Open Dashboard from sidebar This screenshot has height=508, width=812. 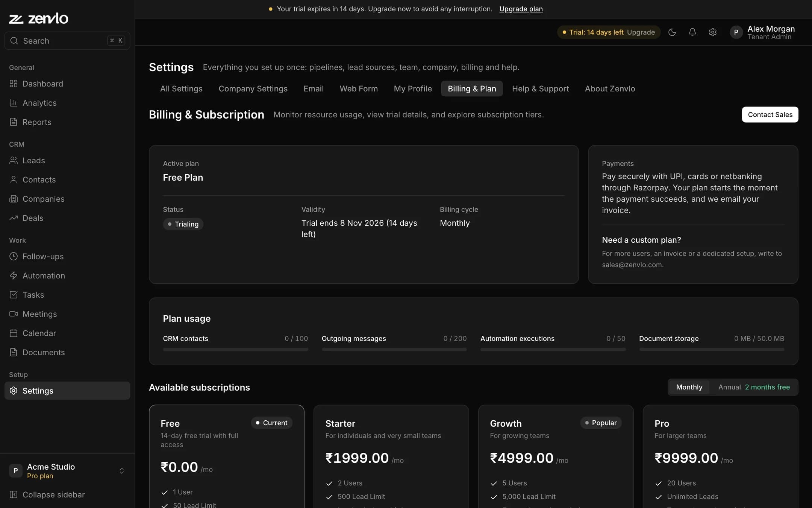67,84
